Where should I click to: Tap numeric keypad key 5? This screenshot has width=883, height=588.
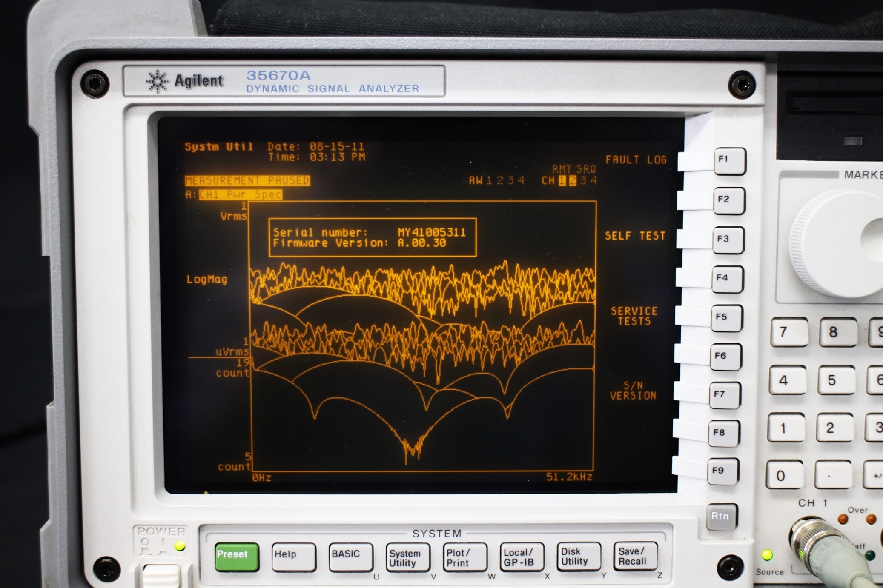tap(837, 380)
